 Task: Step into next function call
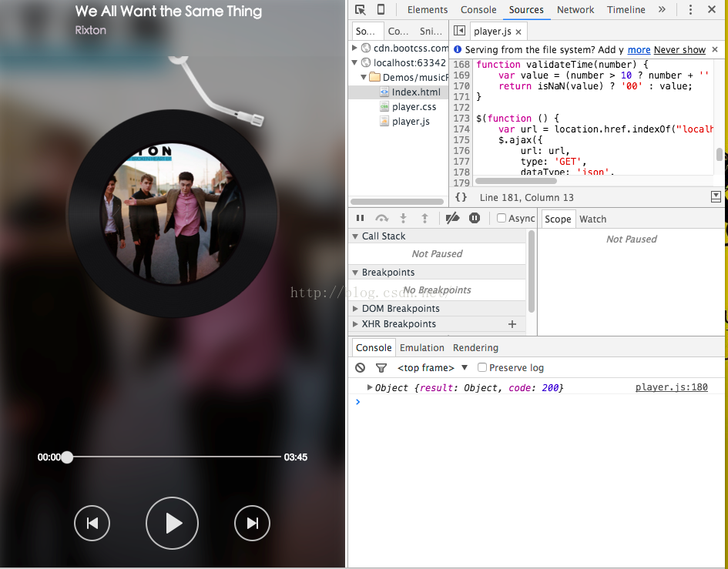click(x=403, y=218)
